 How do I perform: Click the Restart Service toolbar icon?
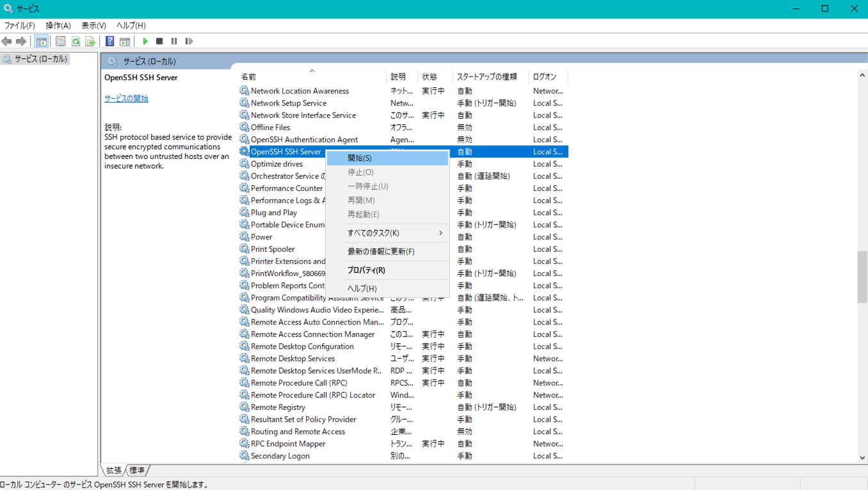tap(189, 42)
